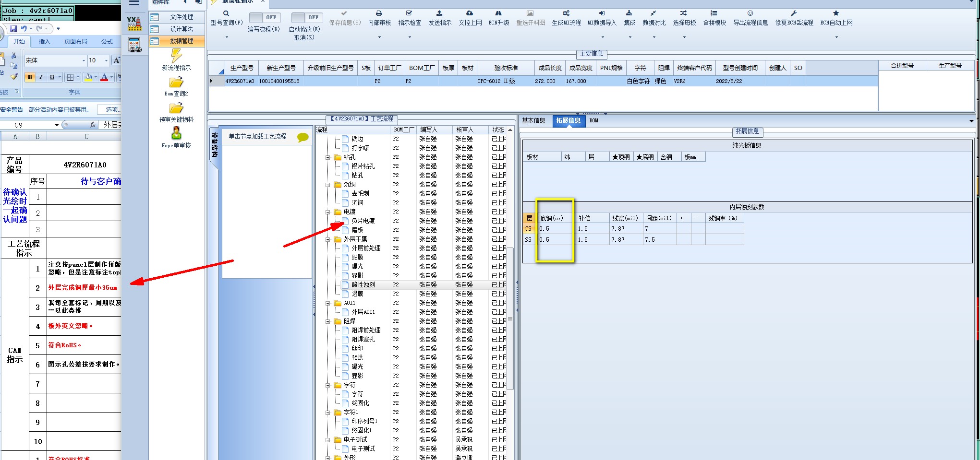The image size is (980, 460).
Task: Open the 合拼模块 list tool
Action: [714, 13]
